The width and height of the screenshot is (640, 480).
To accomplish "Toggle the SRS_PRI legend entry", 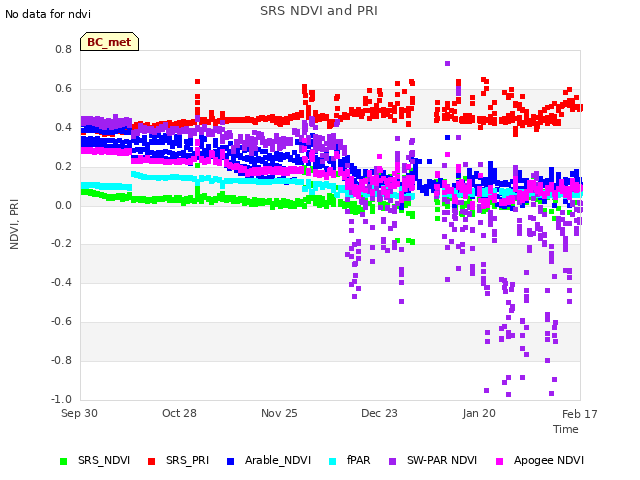I will [178, 460].
